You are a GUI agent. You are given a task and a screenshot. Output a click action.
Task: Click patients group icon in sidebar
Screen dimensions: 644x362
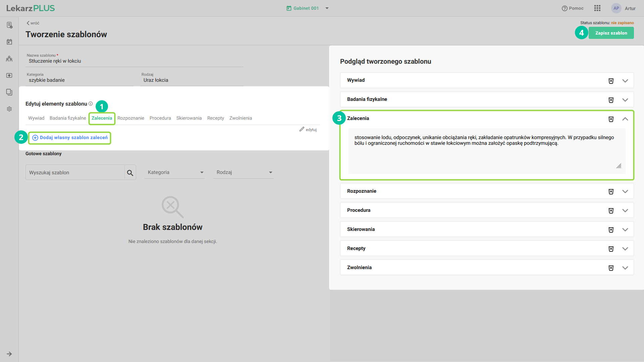tap(9, 59)
